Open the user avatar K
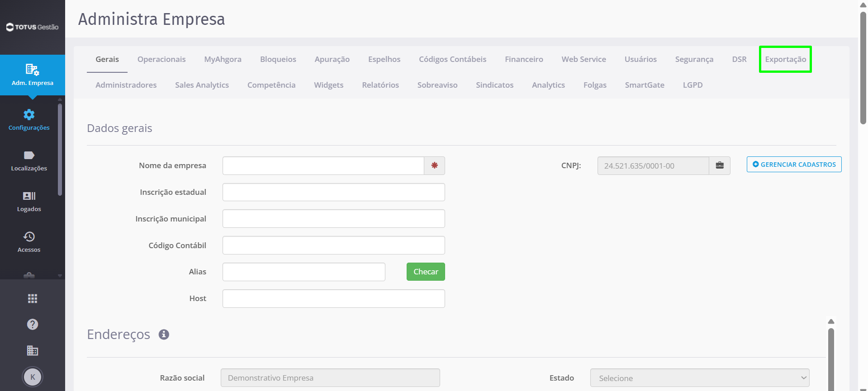The image size is (868, 391). 33,377
